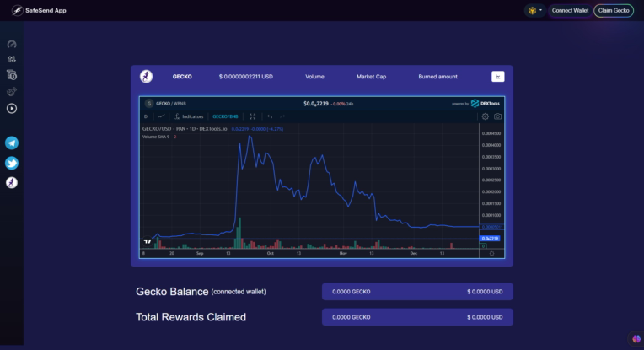The image size is (644, 350).
Task: Click the GECKO/USD chart legend title
Action: [x=185, y=129]
